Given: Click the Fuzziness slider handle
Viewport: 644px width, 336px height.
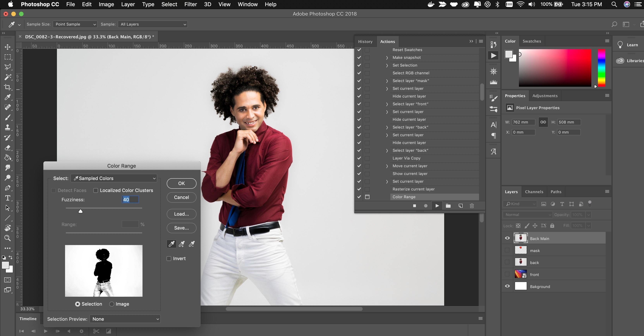Looking at the screenshot, I should pos(81,211).
